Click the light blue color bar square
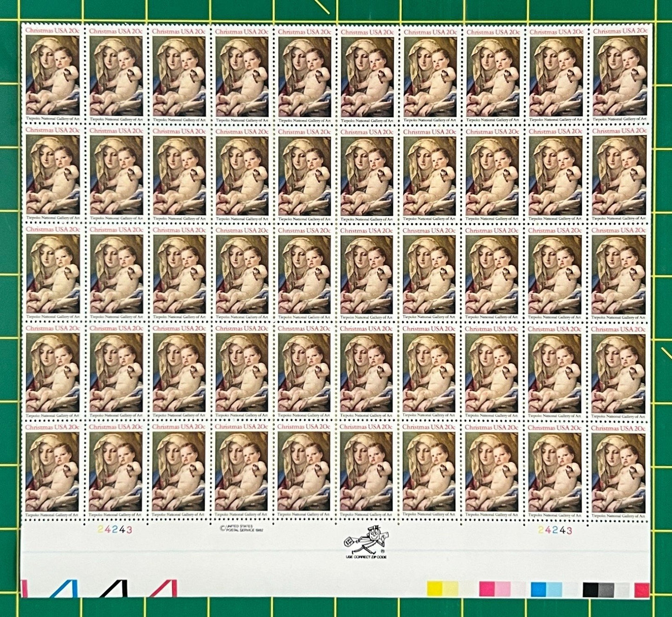The height and width of the screenshot is (617, 672). point(554,590)
